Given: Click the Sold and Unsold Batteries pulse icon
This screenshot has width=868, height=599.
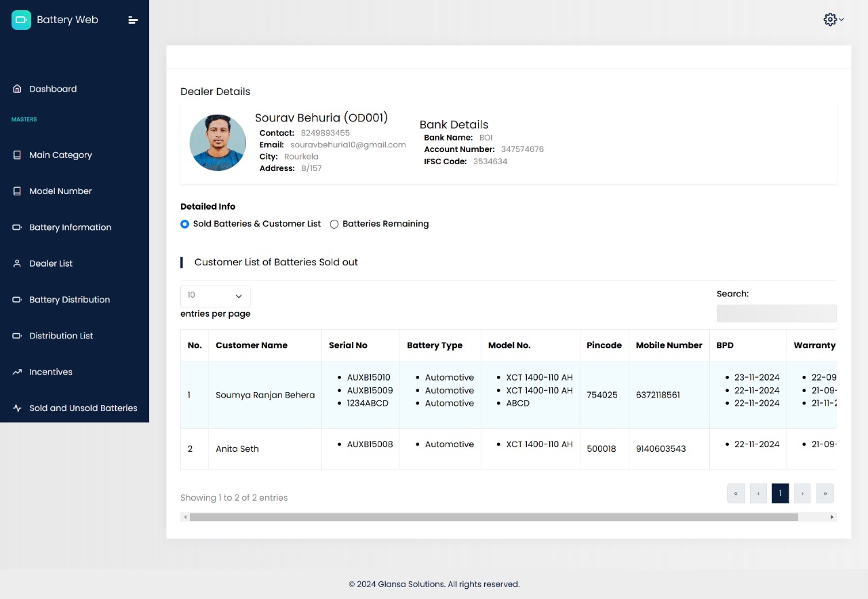Looking at the screenshot, I should (17, 408).
